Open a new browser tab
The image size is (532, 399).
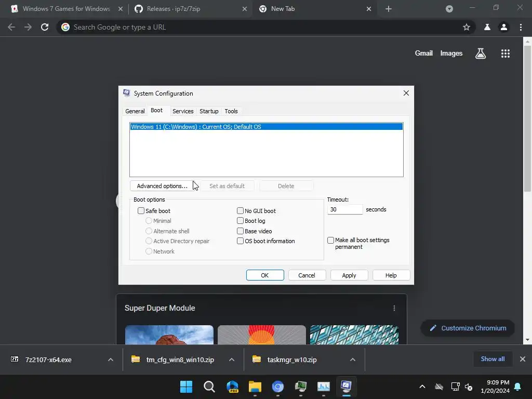[389, 9]
